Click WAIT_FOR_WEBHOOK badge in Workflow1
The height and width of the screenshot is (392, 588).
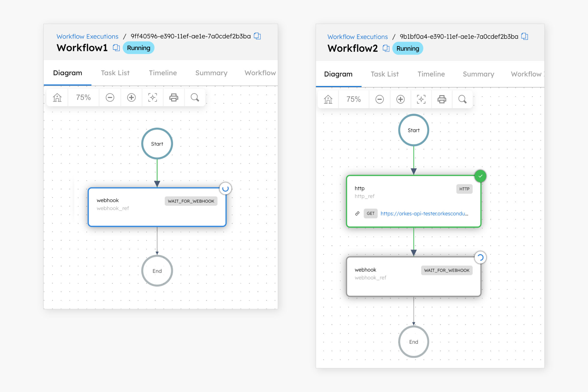tap(191, 201)
